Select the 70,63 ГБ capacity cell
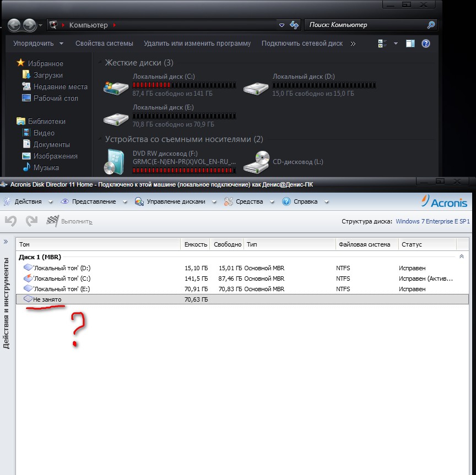 [196, 299]
